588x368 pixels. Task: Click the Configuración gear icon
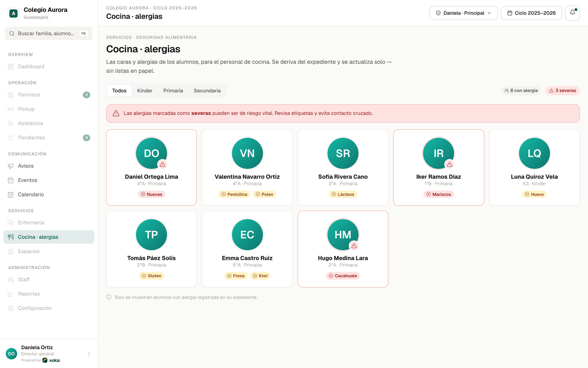pos(11,308)
